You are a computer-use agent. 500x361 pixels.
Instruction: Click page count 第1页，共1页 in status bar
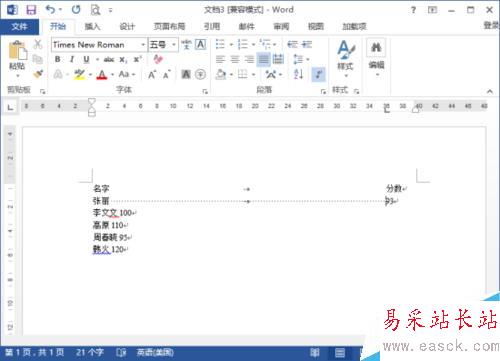[34, 352]
